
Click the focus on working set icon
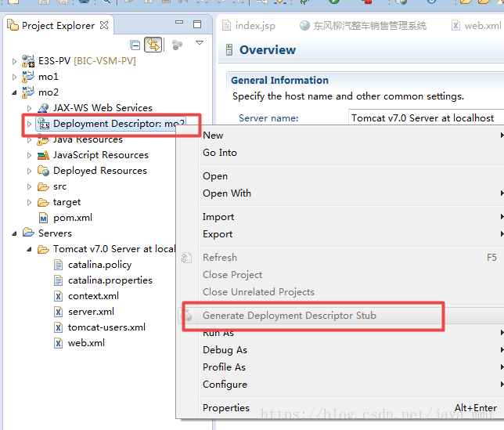pyautogui.click(x=177, y=45)
